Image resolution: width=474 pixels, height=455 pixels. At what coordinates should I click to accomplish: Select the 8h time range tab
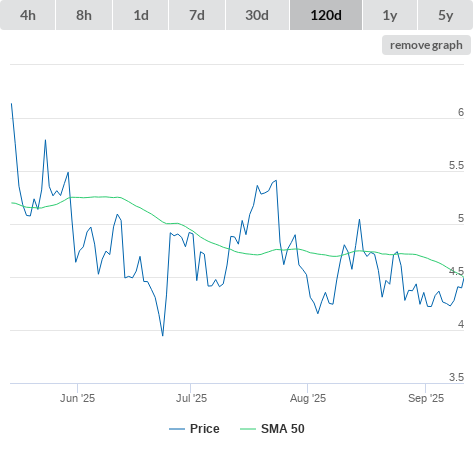pyautogui.click(x=84, y=15)
